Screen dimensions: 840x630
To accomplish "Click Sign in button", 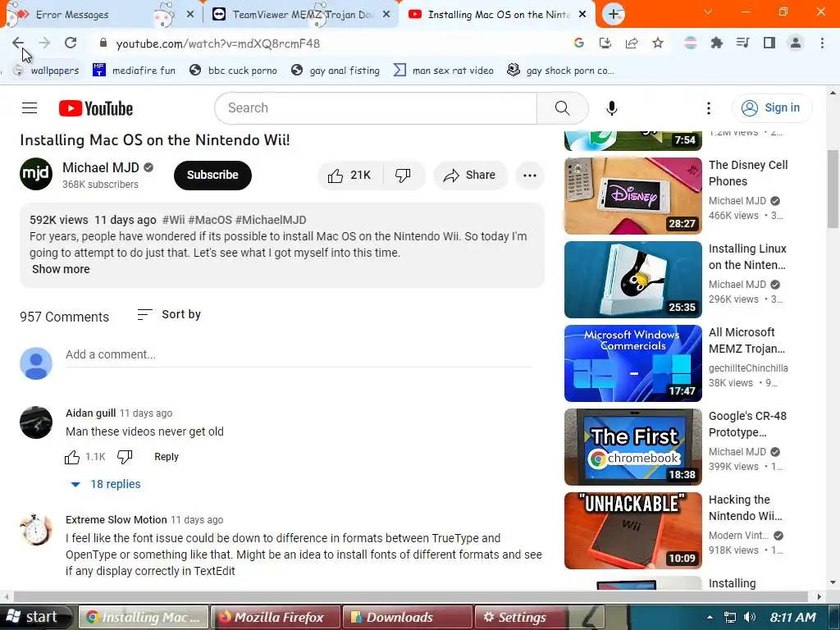I will [x=771, y=108].
